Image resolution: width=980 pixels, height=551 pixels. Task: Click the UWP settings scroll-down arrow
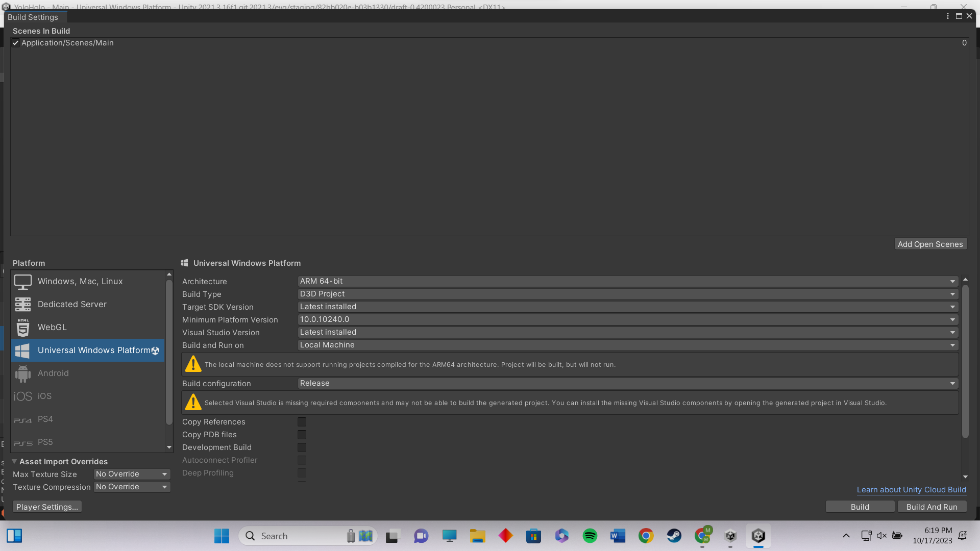[x=965, y=477]
